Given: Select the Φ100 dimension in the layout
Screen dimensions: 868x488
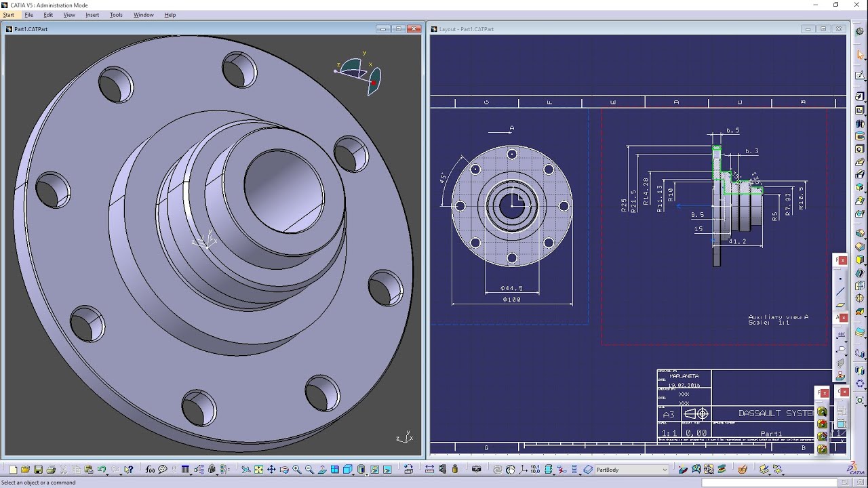Looking at the screenshot, I should [511, 300].
